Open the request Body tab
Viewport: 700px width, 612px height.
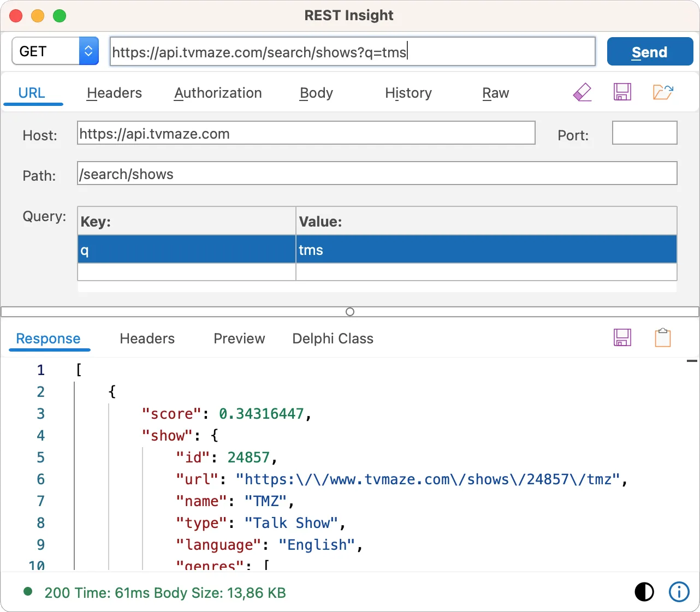click(x=316, y=93)
